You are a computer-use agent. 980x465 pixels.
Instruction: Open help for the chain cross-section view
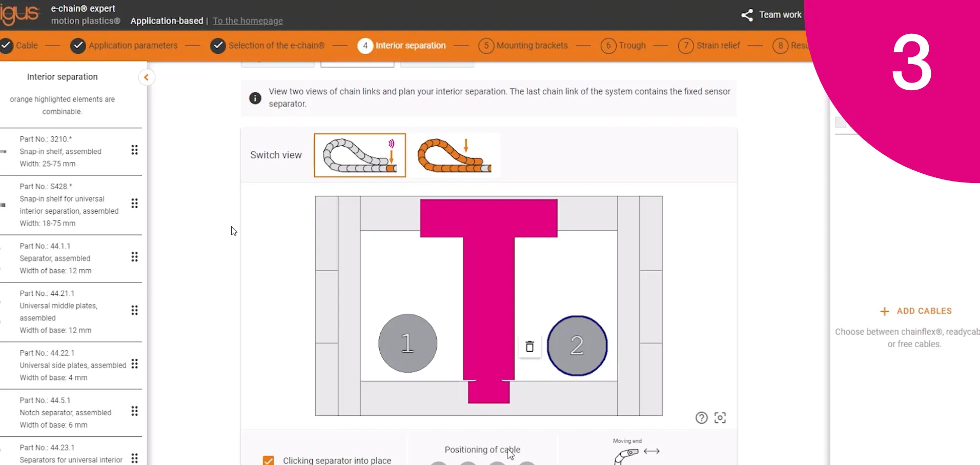701,417
